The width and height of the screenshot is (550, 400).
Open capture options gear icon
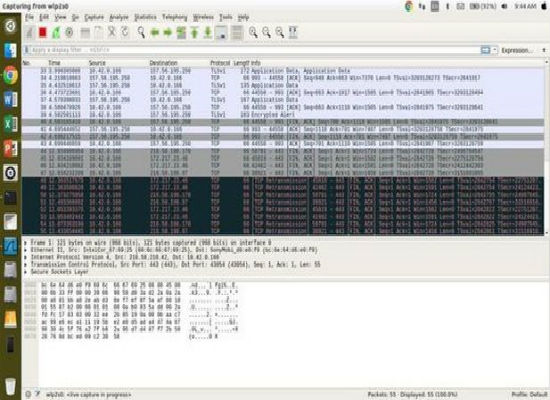69,33
